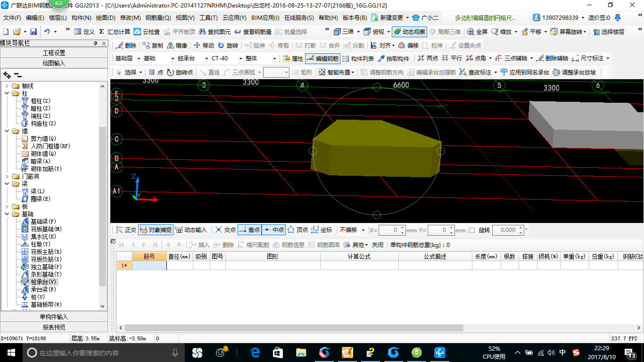Viewport: 644px width, 362px height.
Task: Click the save file icon
Action: pyautogui.click(x=33, y=32)
